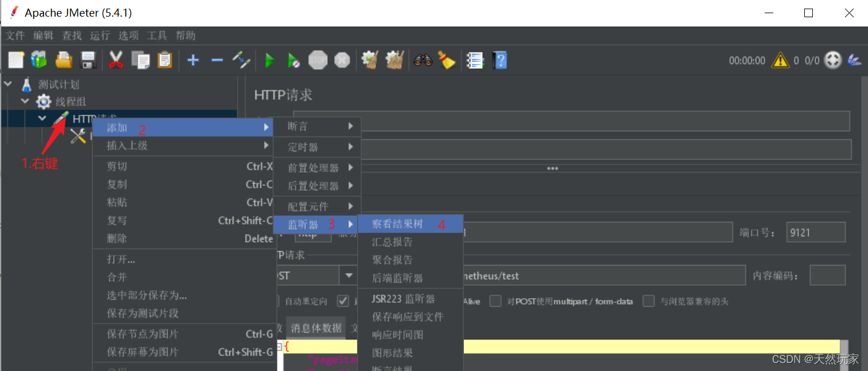Open the 运行 menu
This screenshot has height=371, width=868.
point(100,36)
